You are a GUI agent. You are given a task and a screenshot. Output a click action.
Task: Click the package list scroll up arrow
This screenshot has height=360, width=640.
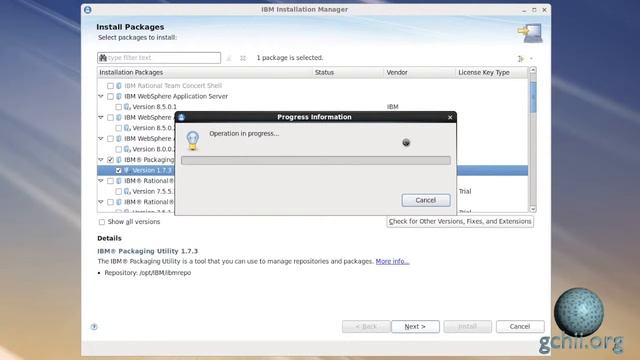(x=533, y=70)
